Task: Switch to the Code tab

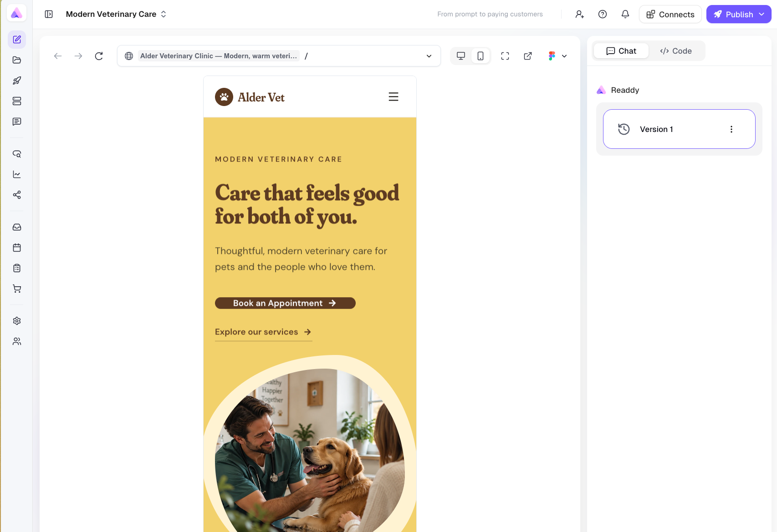Action: click(676, 51)
